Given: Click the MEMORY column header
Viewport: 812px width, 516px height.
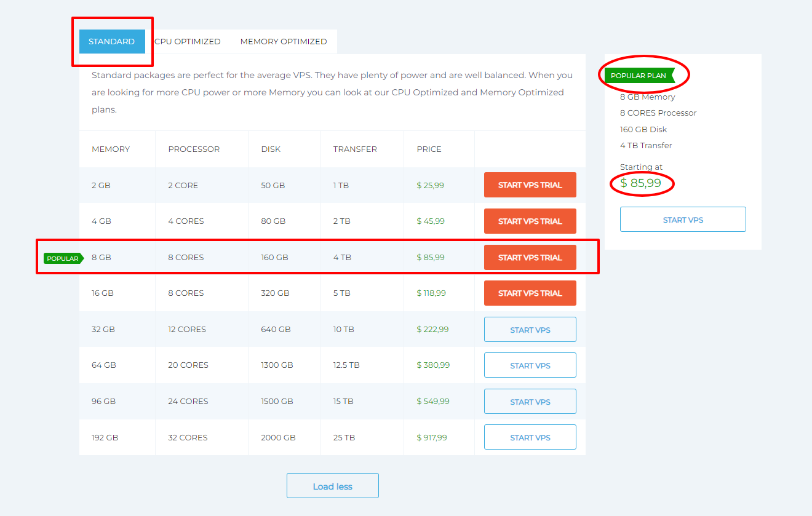Looking at the screenshot, I should (111, 149).
